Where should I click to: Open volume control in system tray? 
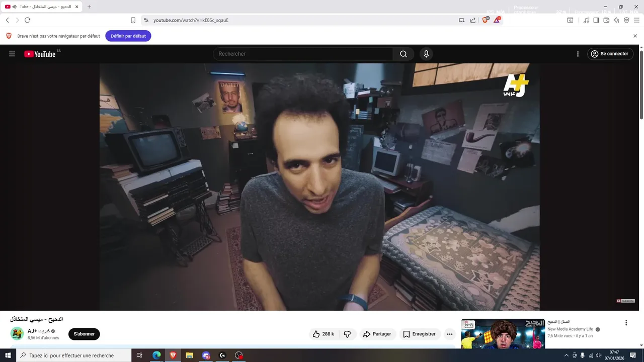click(598, 355)
